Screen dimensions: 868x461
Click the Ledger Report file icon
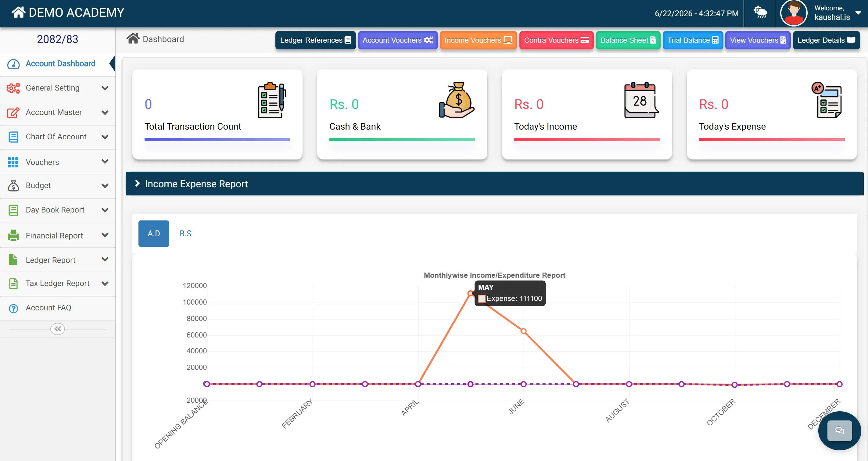[x=13, y=260]
